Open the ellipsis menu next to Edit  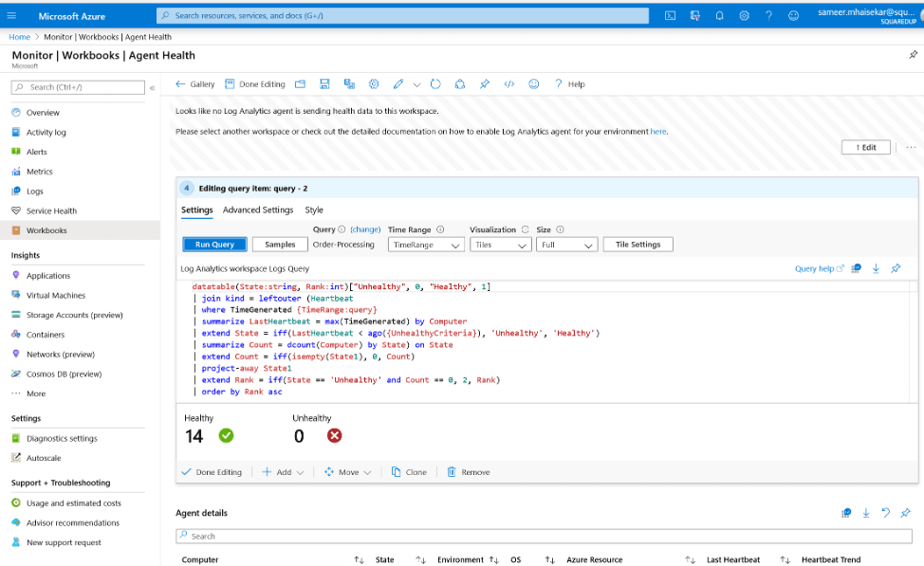click(x=911, y=147)
